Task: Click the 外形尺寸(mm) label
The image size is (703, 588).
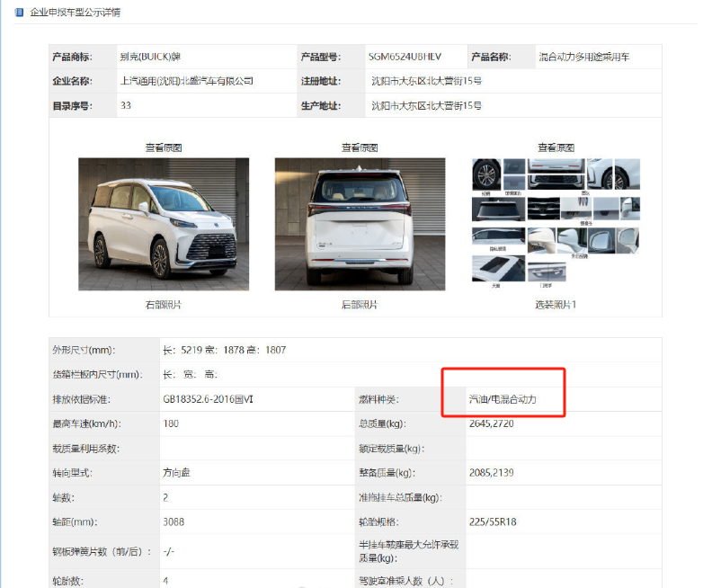Action: [84, 350]
